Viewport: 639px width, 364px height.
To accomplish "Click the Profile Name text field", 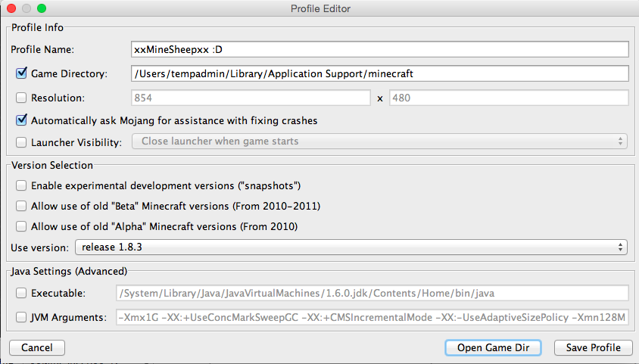I will point(379,50).
